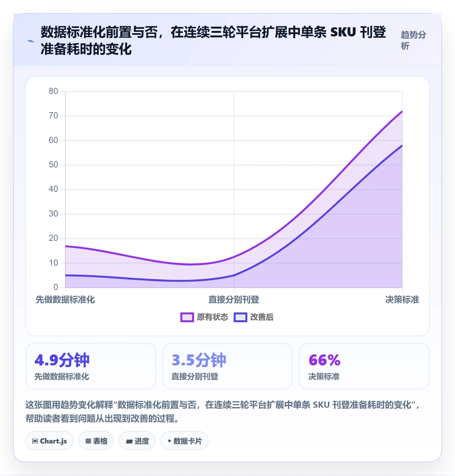Toggle the 改善后 legend item
The image size is (455, 476).
pos(253,317)
